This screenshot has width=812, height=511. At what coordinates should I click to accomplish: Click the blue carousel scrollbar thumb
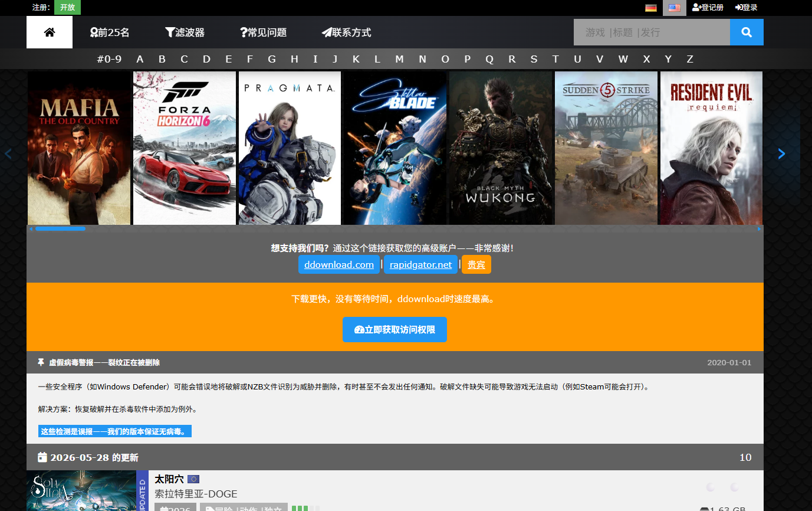[60, 228]
